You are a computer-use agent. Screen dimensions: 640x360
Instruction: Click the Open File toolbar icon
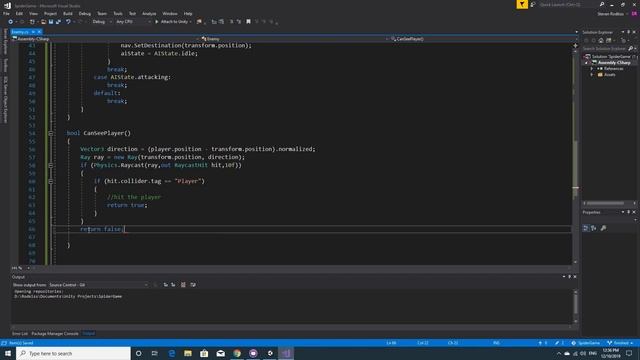(43, 22)
